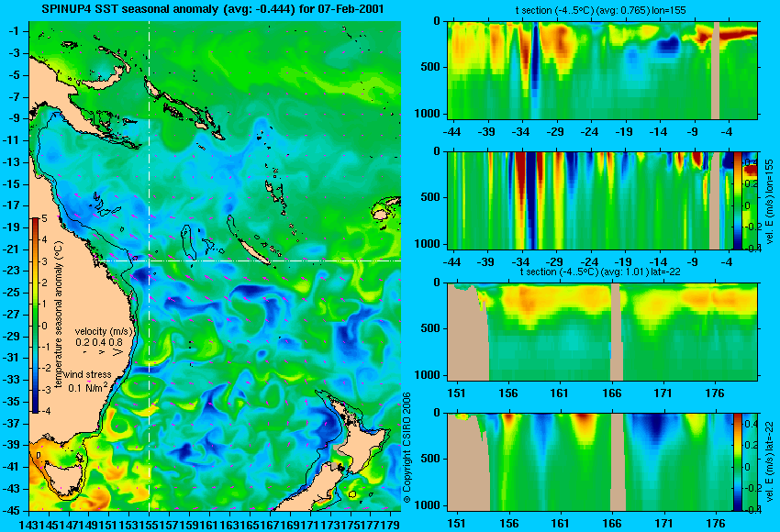Screen dimensions: 780x532
Task: Click the "-45" latitude label on the map axis
Action: tap(13, 511)
